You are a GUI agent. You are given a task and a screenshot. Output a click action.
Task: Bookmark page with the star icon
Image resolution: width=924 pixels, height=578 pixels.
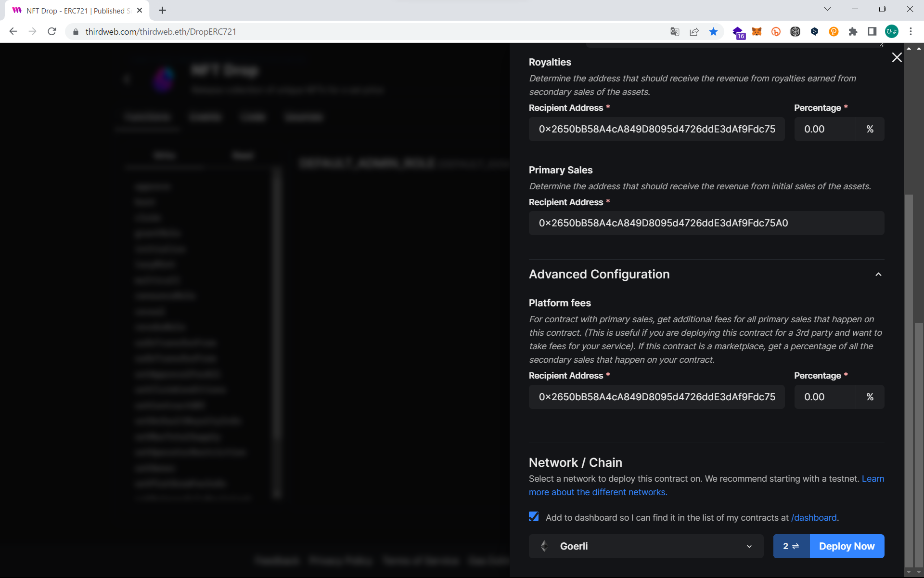pos(713,32)
